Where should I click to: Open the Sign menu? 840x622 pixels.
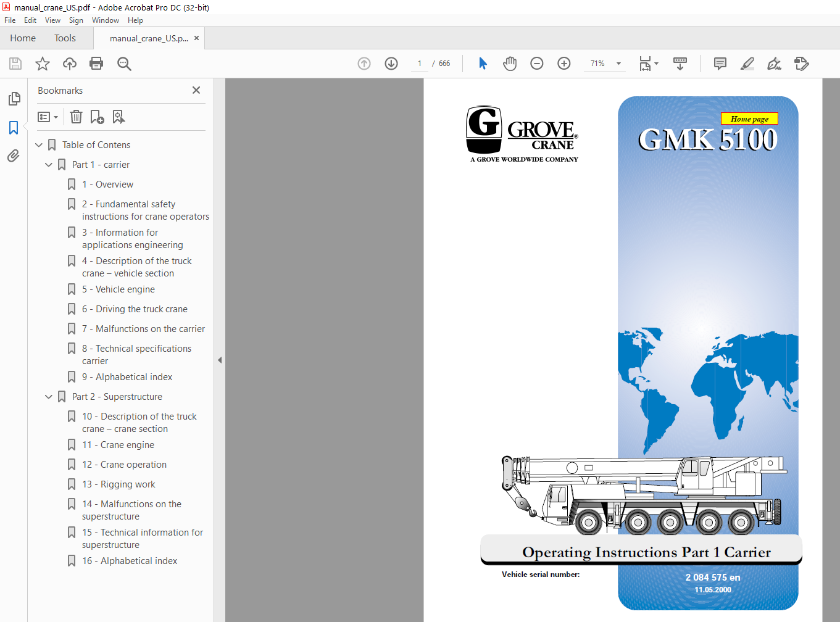76,20
